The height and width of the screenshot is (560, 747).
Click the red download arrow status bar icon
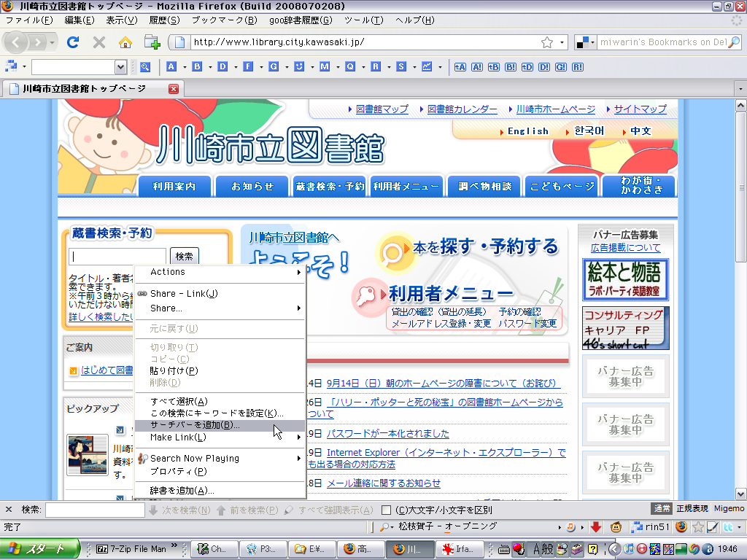click(x=595, y=526)
